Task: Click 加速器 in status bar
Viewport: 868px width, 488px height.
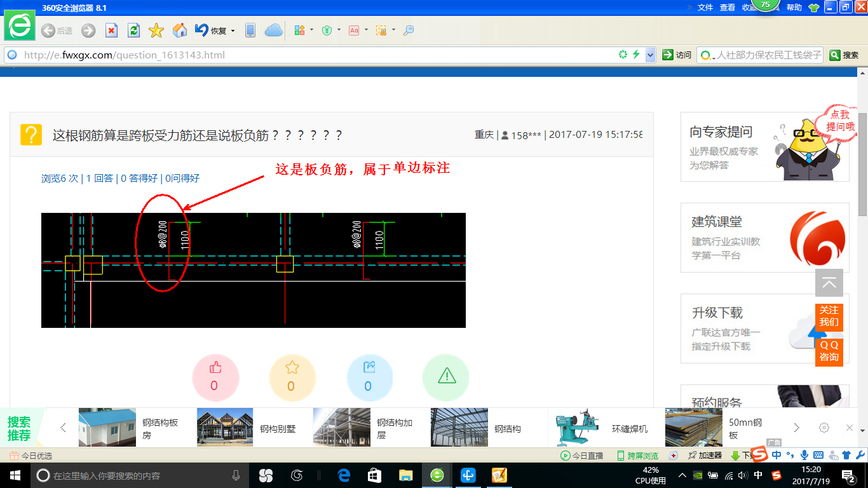Action: 705,456
